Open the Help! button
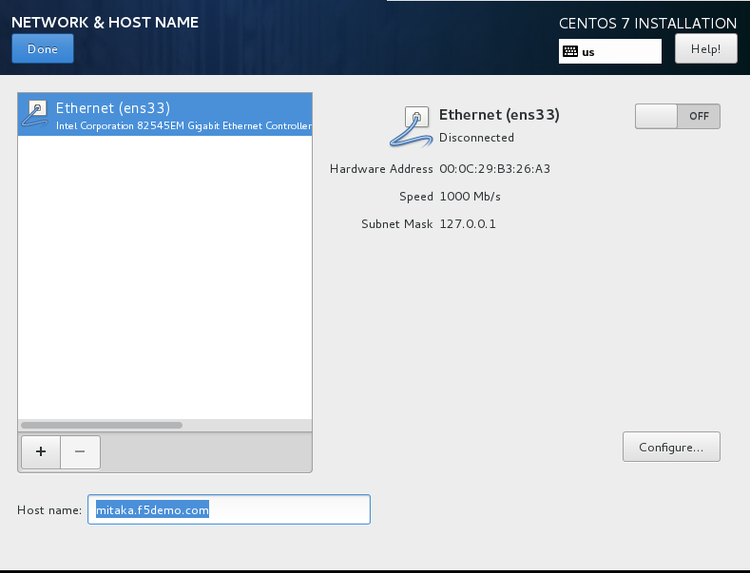Image resolution: width=750 pixels, height=573 pixels. [706, 49]
